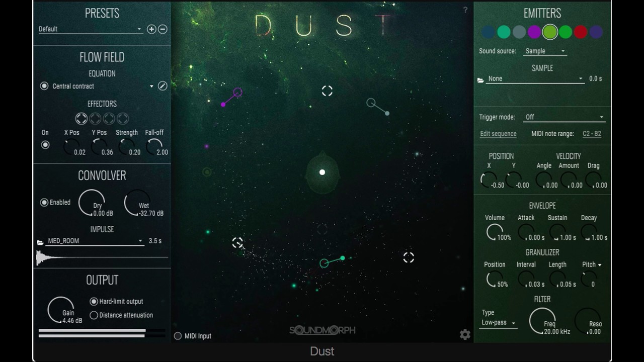Select the red emitter
This screenshot has width=644, height=362.
581,32
